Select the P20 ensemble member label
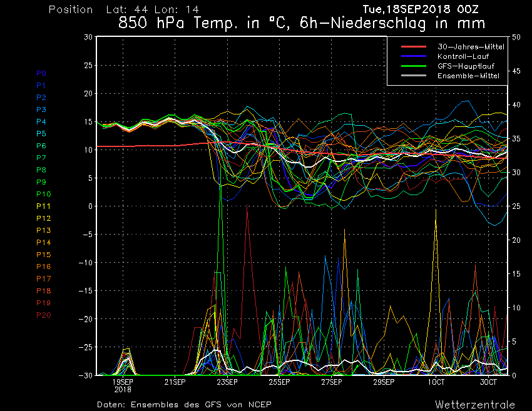Viewport: 532px width, 411px height. click(44, 315)
